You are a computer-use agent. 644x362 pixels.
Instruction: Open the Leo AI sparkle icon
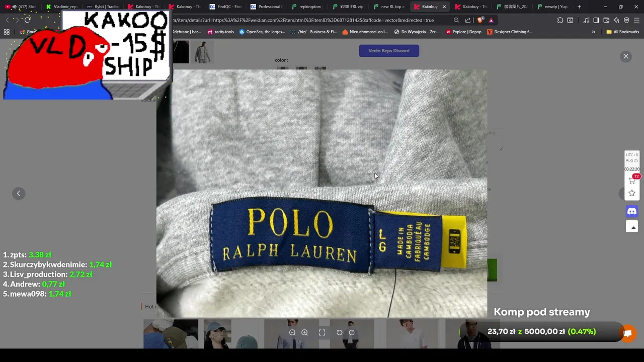pos(616,20)
